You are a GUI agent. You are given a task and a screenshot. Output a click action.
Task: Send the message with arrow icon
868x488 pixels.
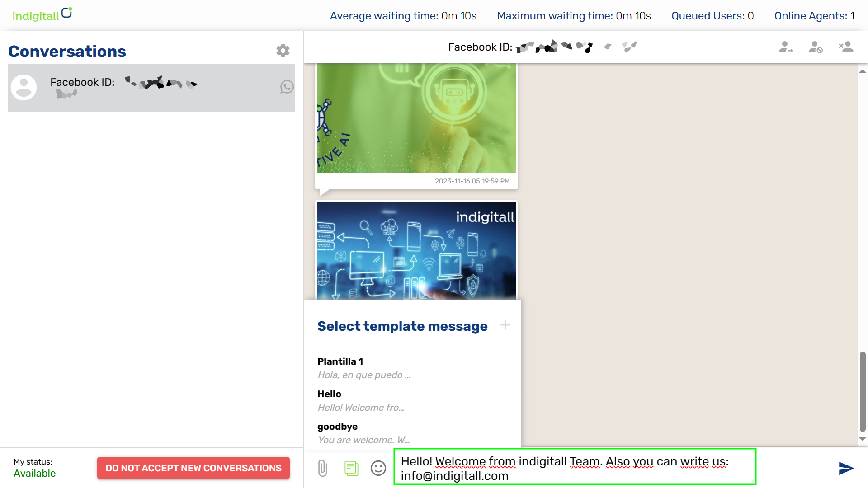pyautogui.click(x=846, y=468)
